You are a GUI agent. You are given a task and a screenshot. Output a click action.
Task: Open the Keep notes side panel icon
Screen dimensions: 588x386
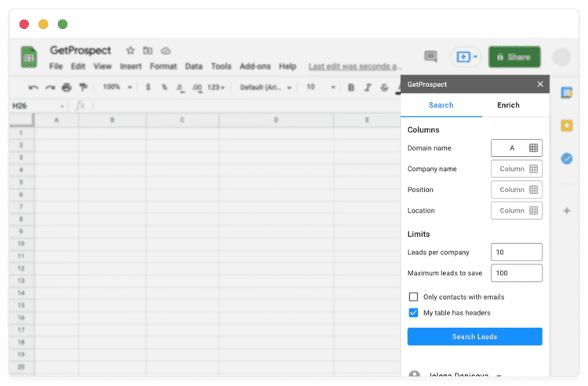567,126
